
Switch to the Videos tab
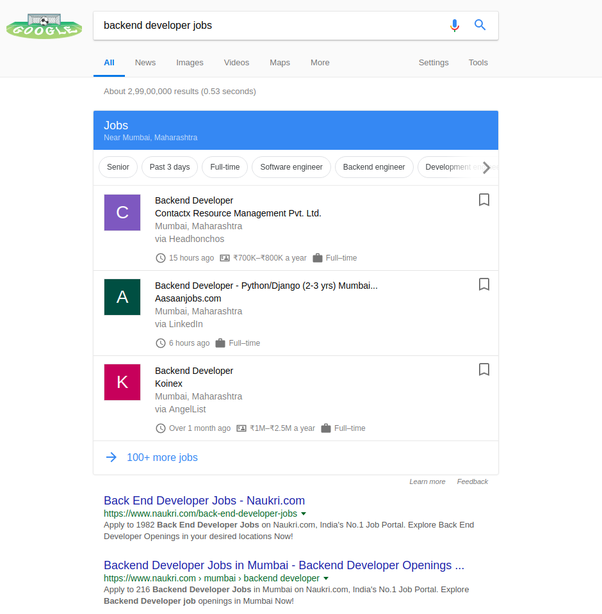pos(236,63)
